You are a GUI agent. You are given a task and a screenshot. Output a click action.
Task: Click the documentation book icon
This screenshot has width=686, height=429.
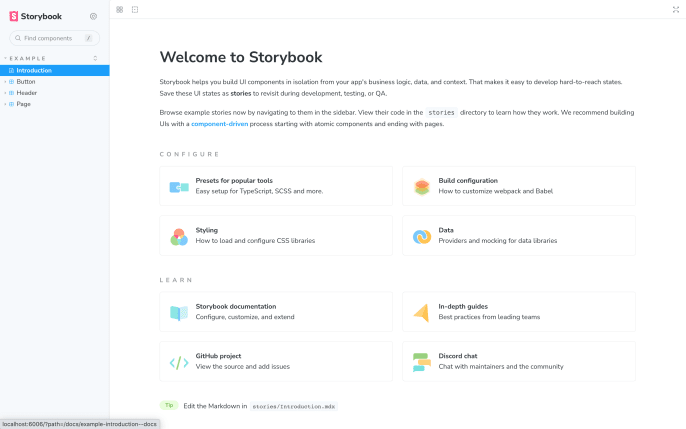179,313
